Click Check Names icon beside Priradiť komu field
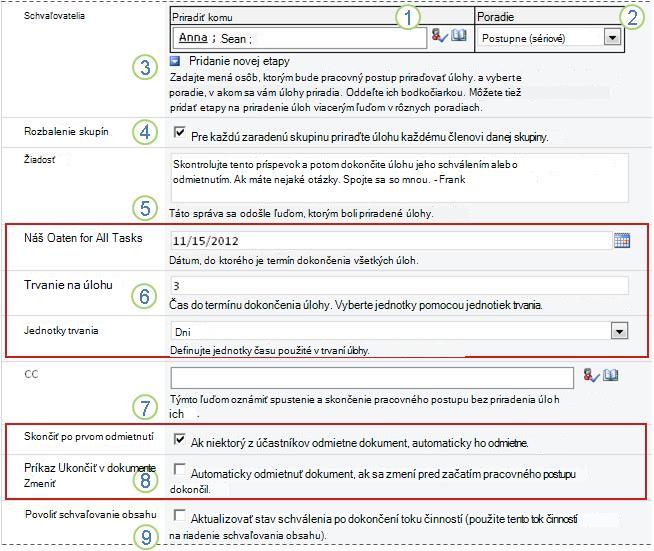 pos(439,35)
